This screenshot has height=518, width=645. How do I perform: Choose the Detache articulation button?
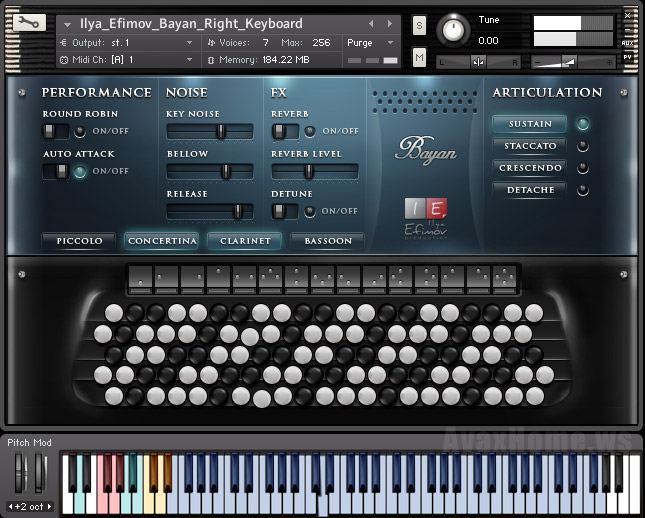tap(530, 190)
